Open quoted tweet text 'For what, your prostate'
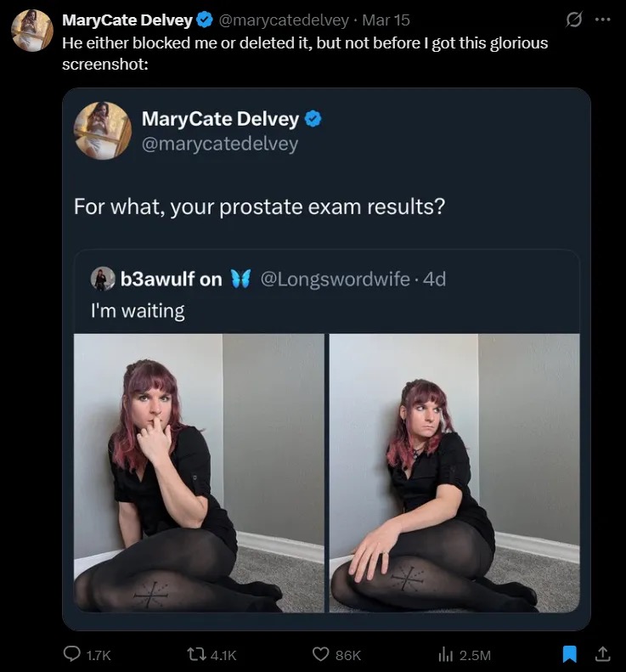This screenshot has width=626, height=672. (259, 206)
